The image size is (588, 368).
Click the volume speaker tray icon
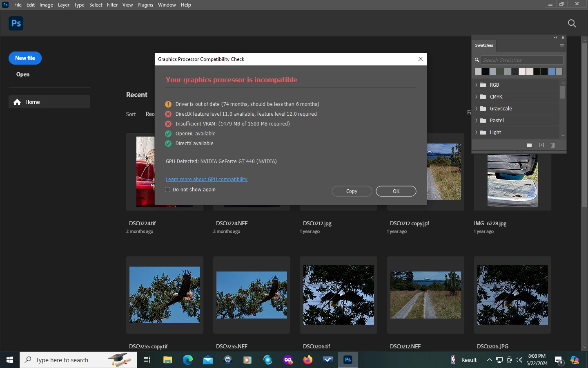[519, 360]
